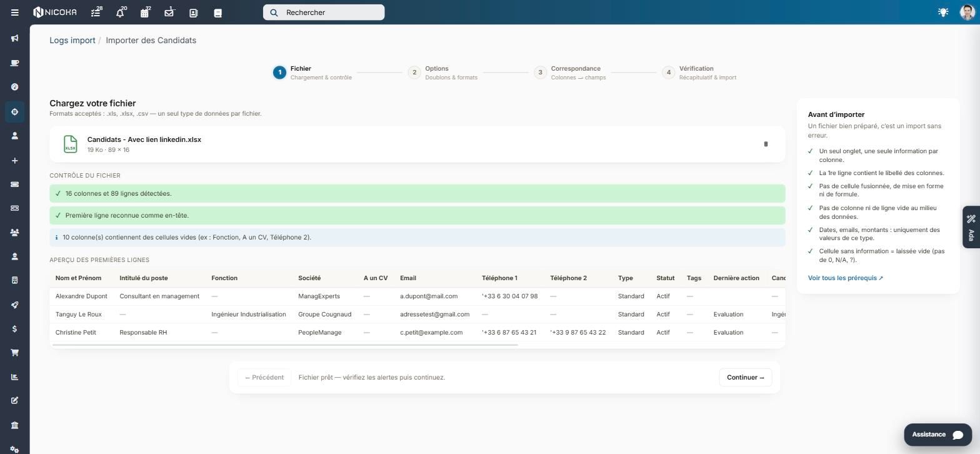Open the Ada assistant side tab
Screen dimensions: 980x454
[x=971, y=227]
